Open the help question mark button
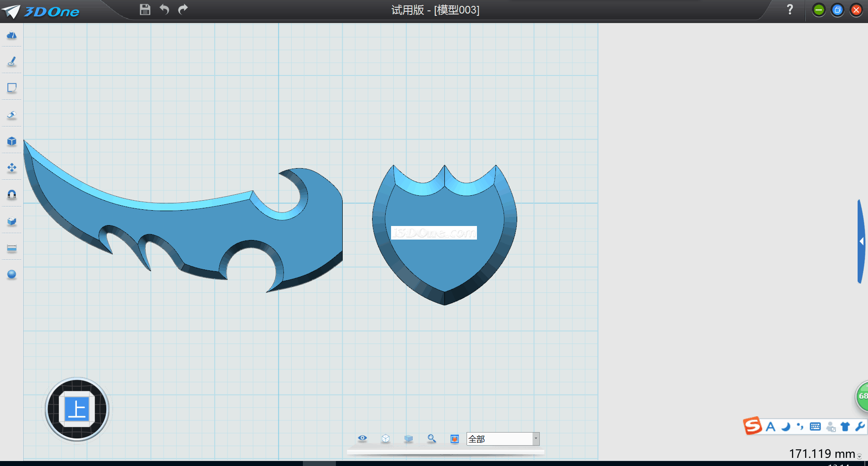868x466 pixels. pyautogui.click(x=790, y=9)
